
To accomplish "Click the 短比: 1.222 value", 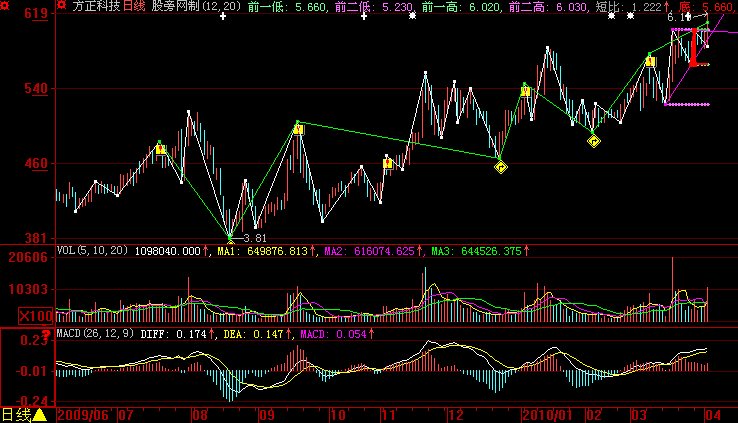I will coord(633,7).
